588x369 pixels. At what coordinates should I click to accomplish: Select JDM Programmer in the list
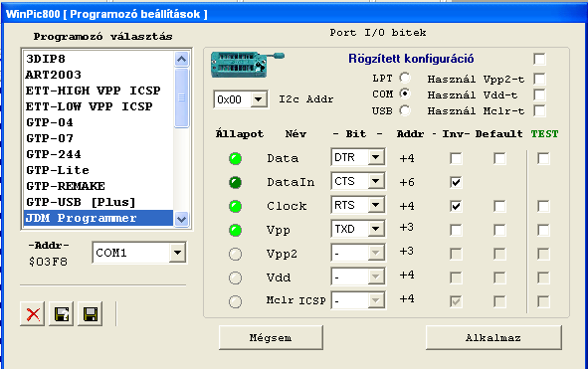(98, 218)
